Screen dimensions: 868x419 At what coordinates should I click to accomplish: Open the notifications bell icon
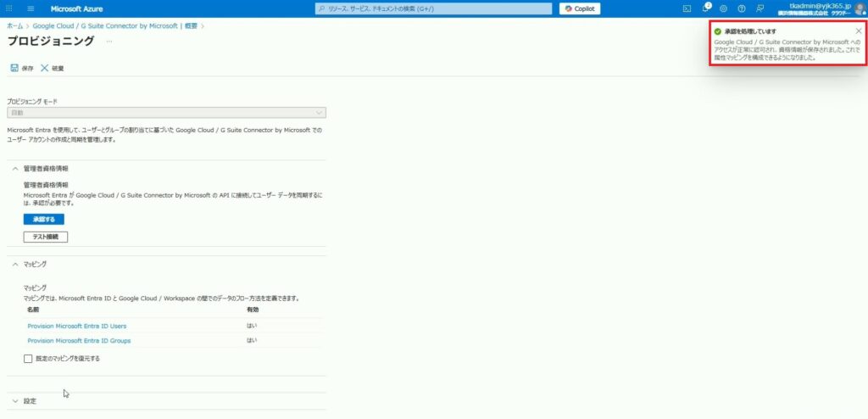pos(705,8)
